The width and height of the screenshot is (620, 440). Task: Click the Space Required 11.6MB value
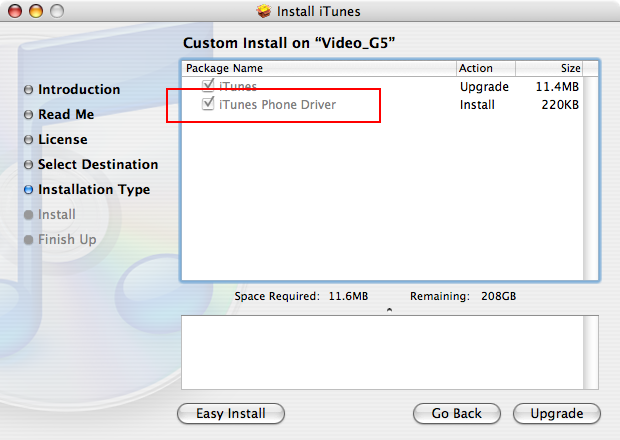click(348, 296)
